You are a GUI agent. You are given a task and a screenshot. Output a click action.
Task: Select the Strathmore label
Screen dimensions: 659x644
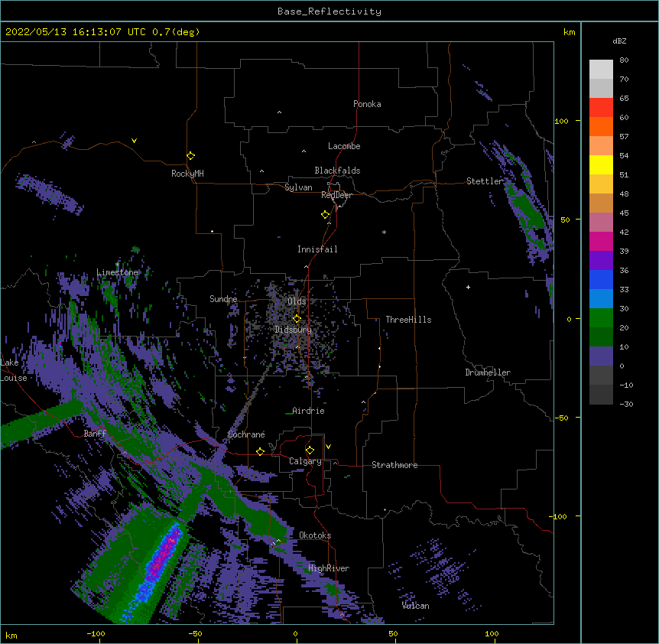[x=394, y=465]
